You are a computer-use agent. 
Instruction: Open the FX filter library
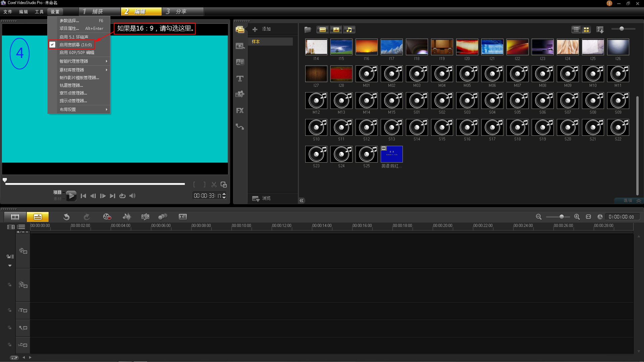[240, 111]
